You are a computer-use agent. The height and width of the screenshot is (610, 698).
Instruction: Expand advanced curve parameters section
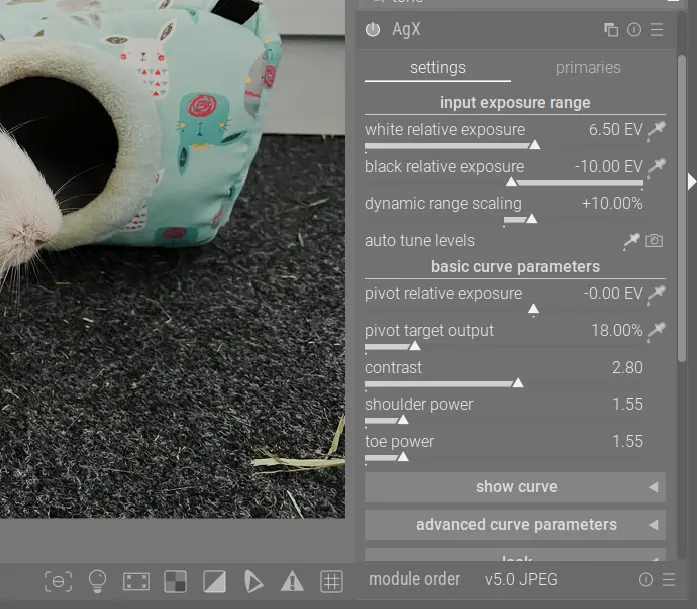pyautogui.click(x=515, y=525)
